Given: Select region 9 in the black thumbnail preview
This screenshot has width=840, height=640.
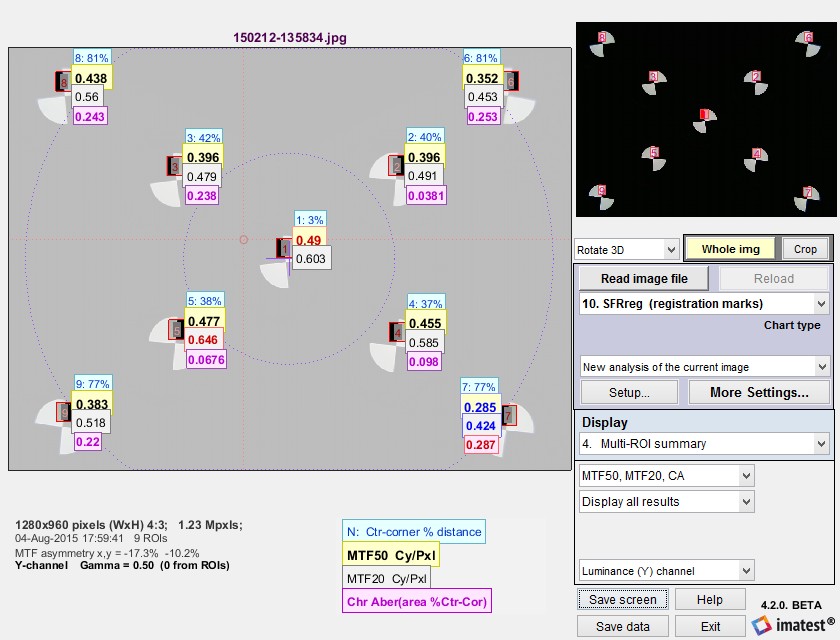Looking at the screenshot, I should pyautogui.click(x=602, y=190).
